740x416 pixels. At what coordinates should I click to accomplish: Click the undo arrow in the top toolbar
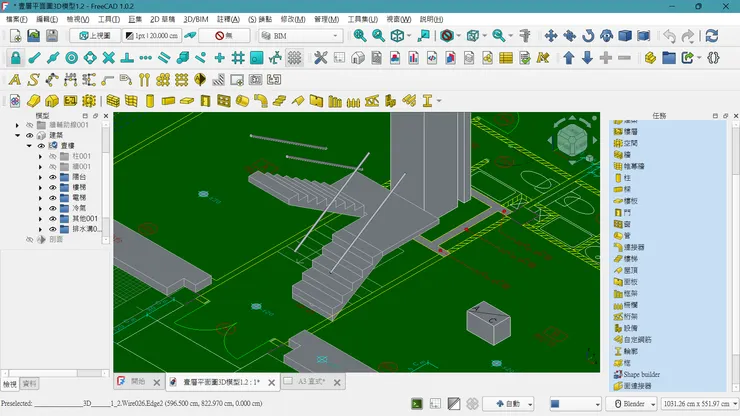[x=669, y=35]
